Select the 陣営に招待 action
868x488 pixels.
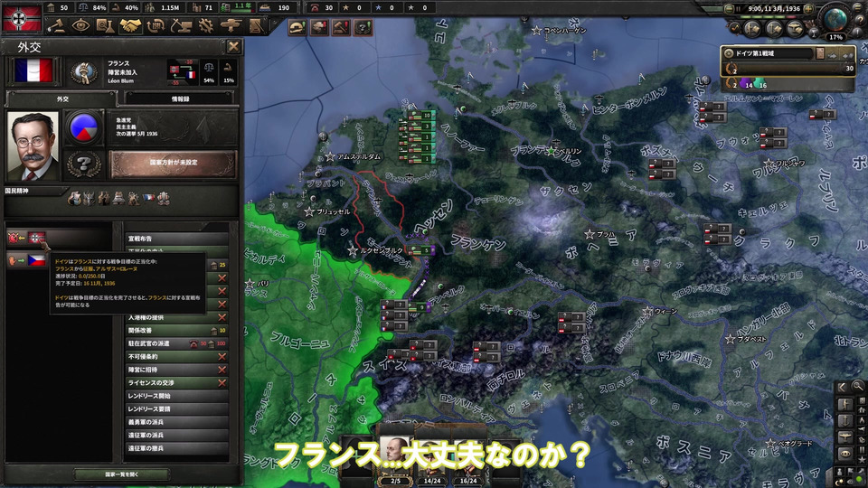(x=176, y=370)
